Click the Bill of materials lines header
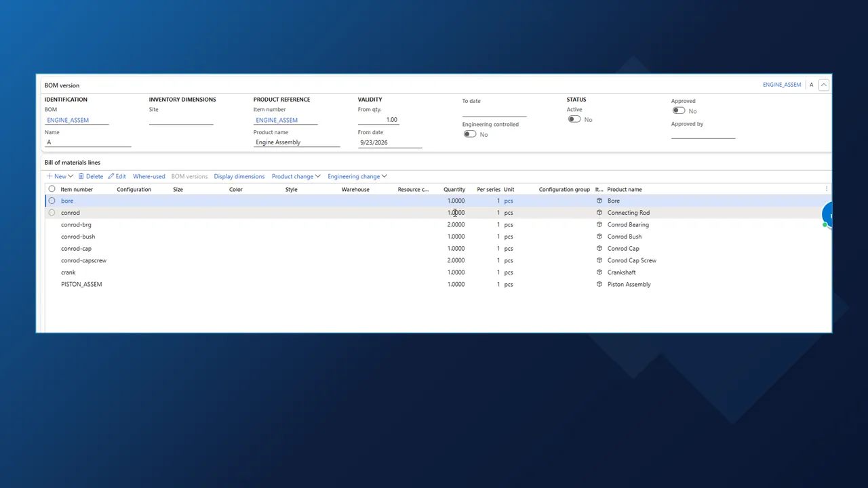This screenshot has height=488, width=868. (73, 163)
